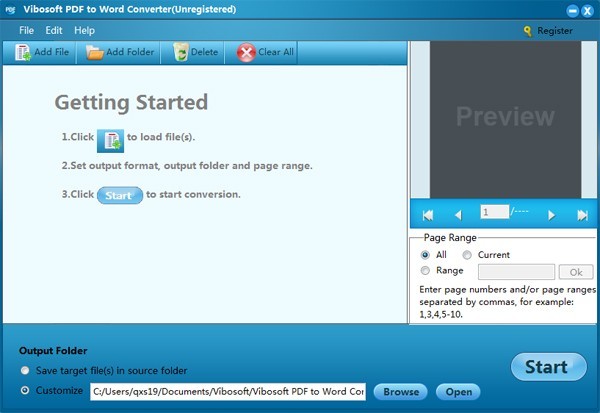Viewport: 600px width, 413px height.
Task: Click the Register key icon
Action: 528,31
